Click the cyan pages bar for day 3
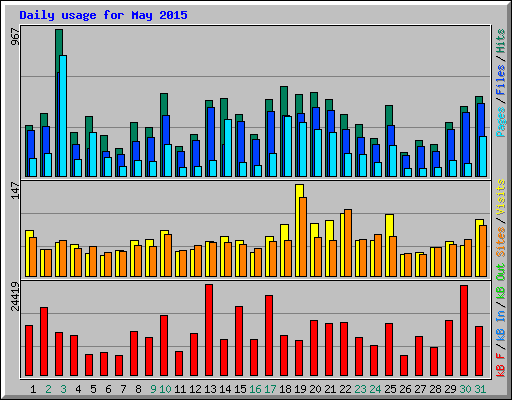Screen dimensions: 512x400 tap(63, 116)
